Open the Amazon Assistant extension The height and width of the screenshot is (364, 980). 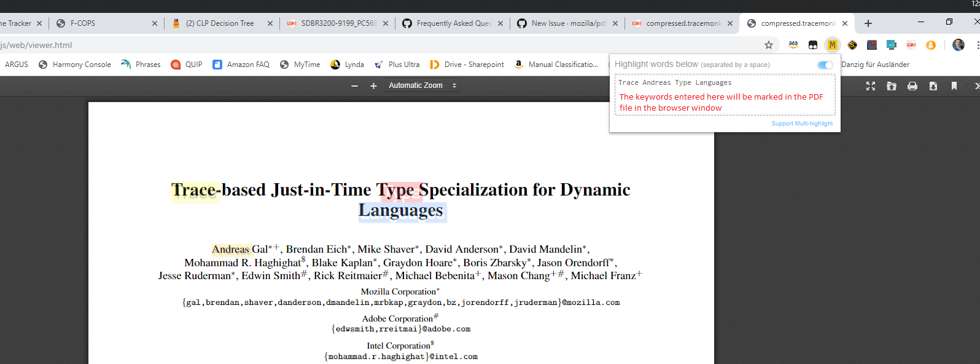click(x=793, y=45)
